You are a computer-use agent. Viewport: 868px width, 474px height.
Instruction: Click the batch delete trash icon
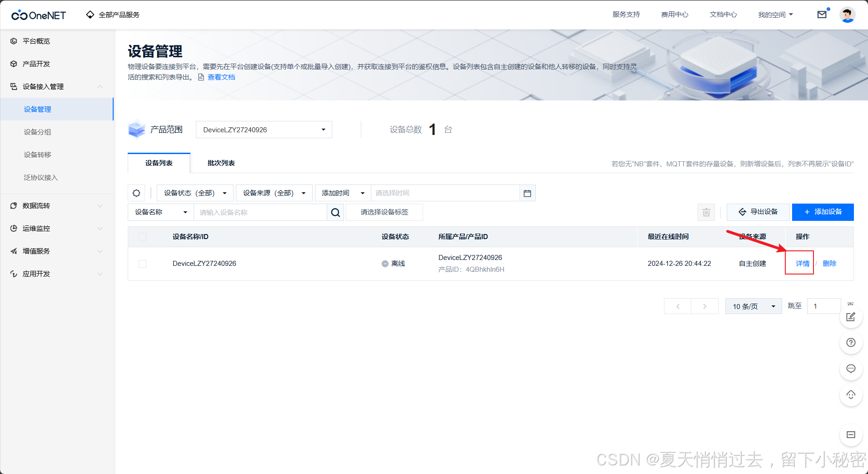[x=706, y=212]
